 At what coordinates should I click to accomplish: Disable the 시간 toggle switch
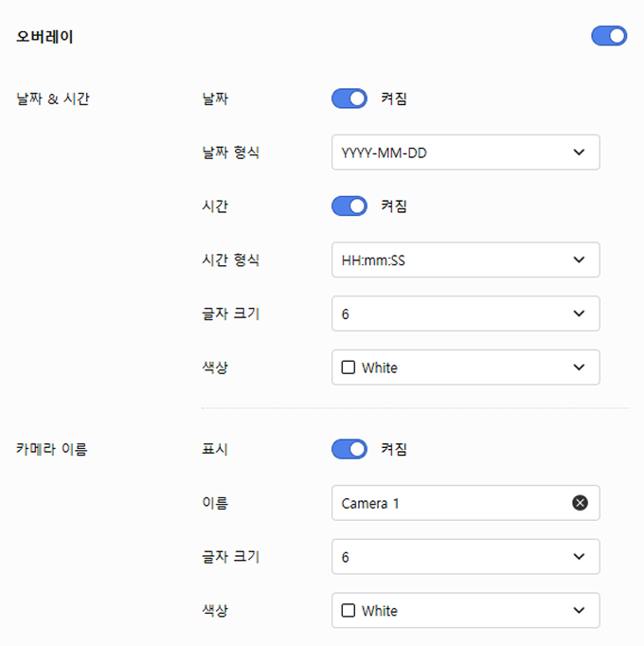coord(349,206)
